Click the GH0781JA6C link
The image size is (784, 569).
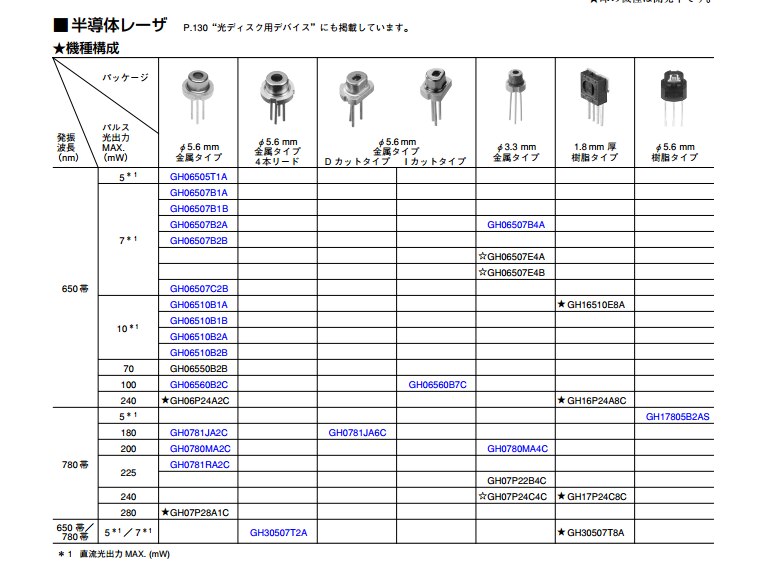point(357,432)
